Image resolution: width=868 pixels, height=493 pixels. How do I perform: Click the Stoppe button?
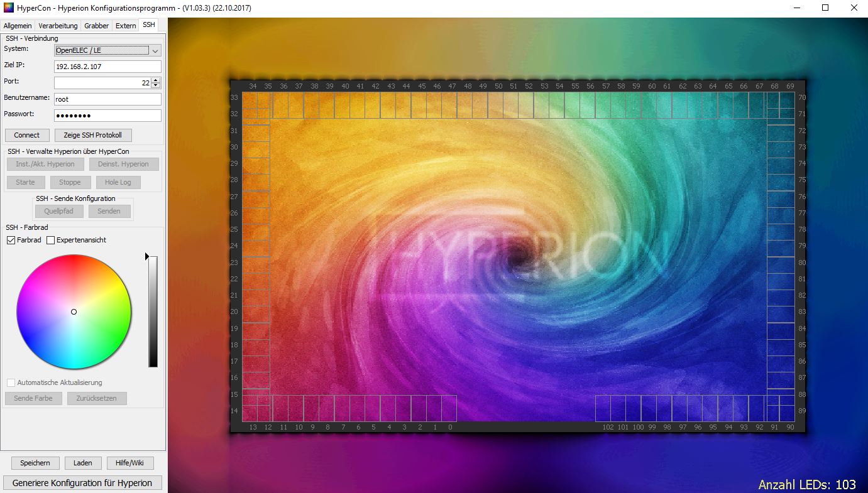(x=70, y=182)
